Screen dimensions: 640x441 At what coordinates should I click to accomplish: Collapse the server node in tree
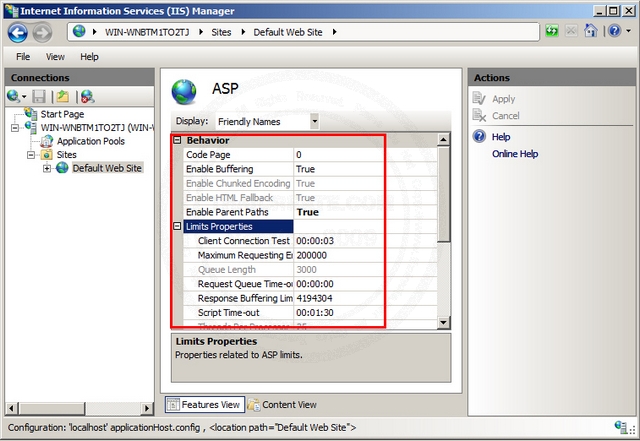15,128
